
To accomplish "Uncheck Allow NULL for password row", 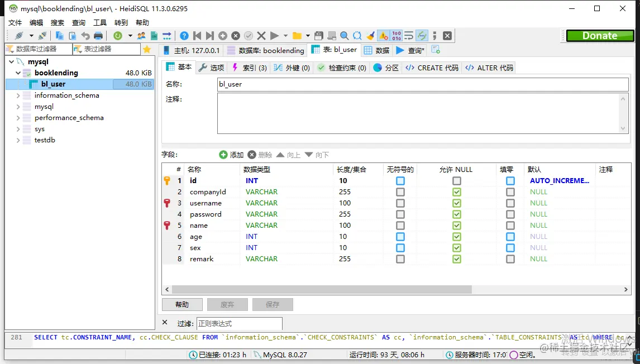I will [457, 214].
